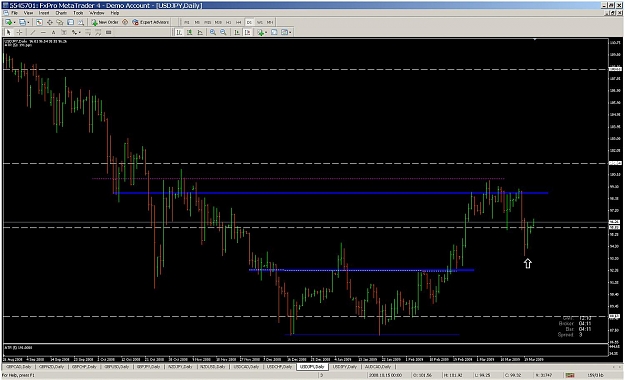Open the View menu
The image size is (625, 380).
pyautogui.click(x=28, y=13)
